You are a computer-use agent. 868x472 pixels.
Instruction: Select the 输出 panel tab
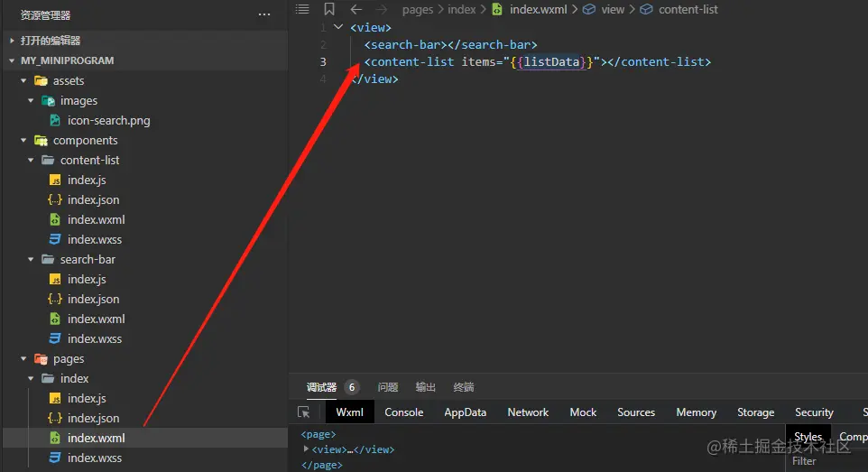[426, 387]
